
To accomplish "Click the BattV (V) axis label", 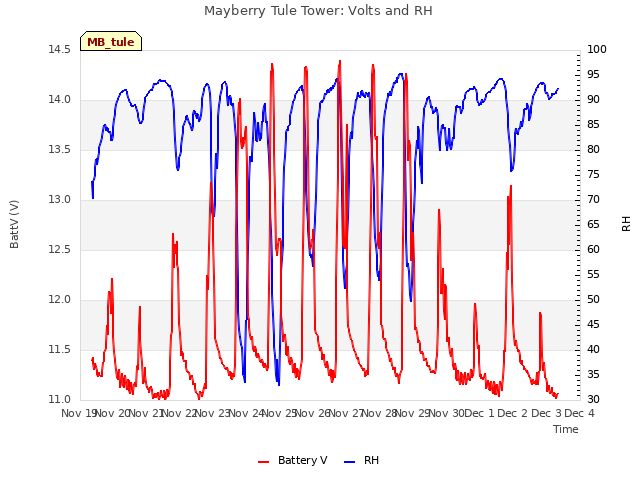I will (14, 224).
